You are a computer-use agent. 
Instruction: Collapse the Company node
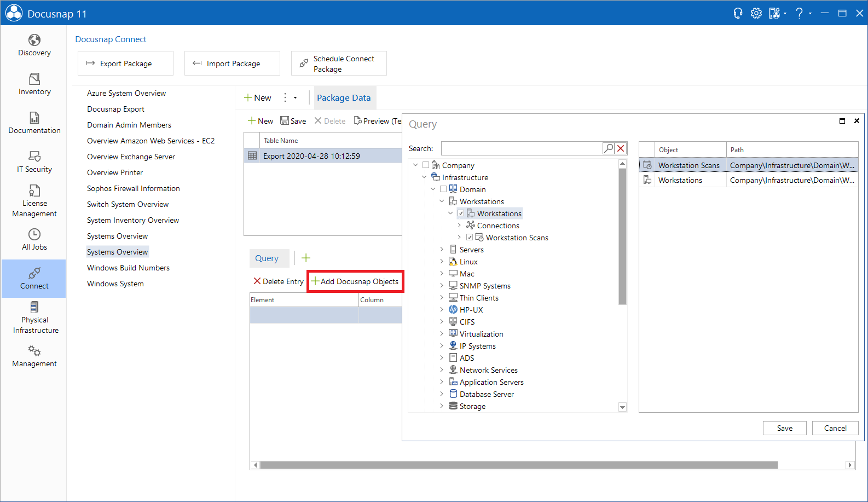[x=415, y=165]
